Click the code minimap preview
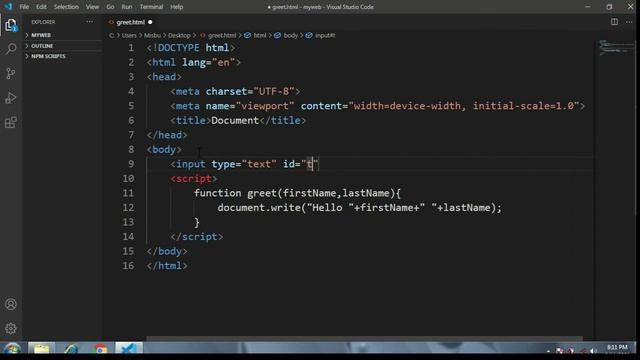640x360 pixels. click(616, 47)
